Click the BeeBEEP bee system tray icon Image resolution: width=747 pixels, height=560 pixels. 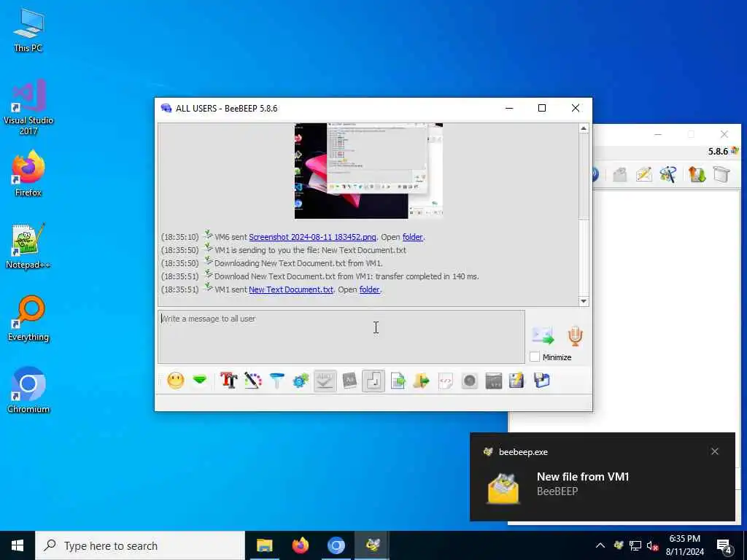(x=619, y=545)
